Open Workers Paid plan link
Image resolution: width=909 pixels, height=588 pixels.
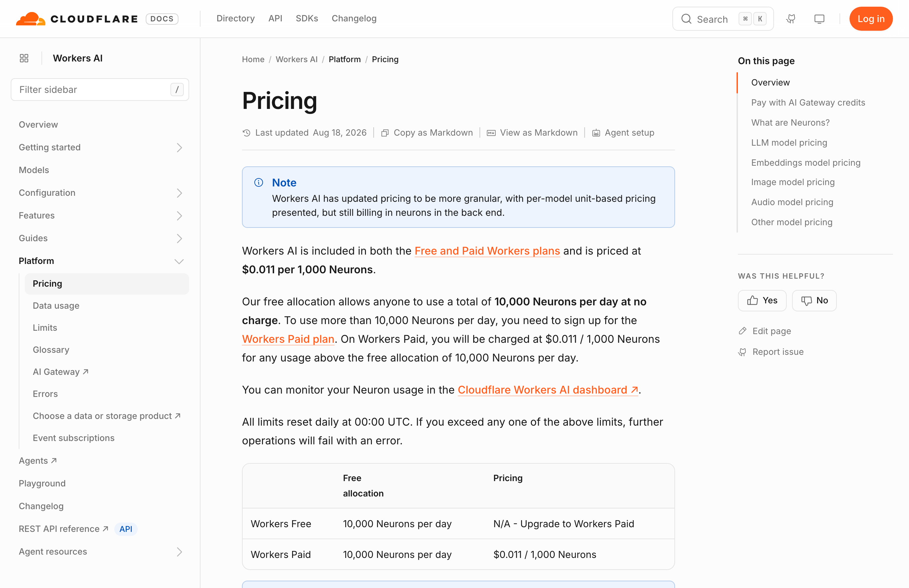[x=288, y=339]
